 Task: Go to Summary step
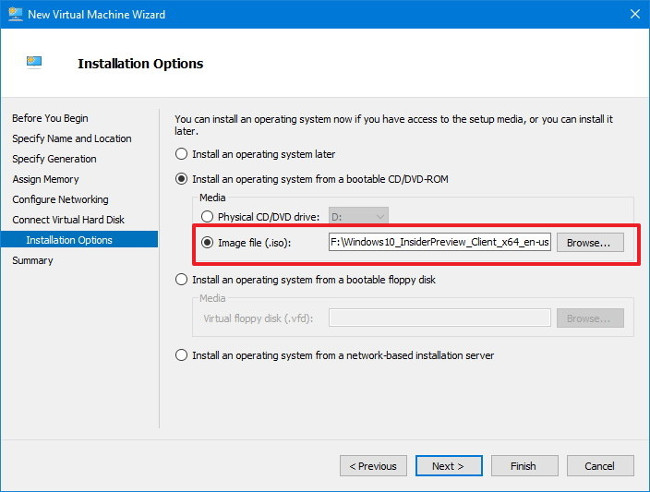(33, 260)
